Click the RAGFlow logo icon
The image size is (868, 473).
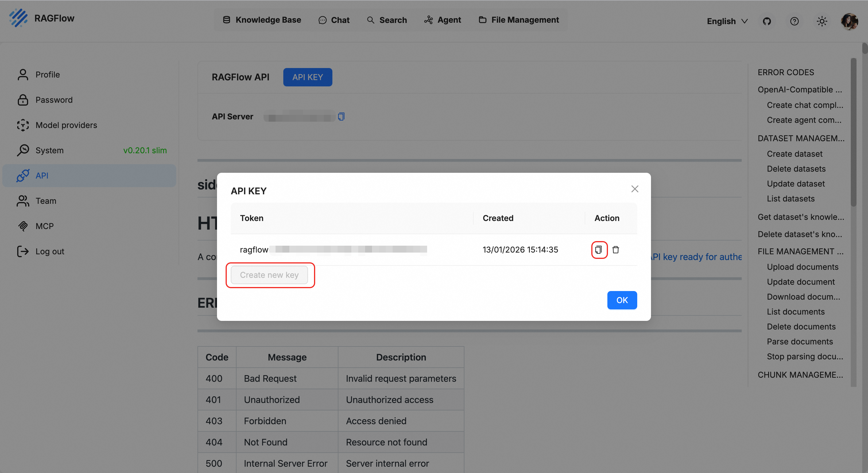point(19,18)
